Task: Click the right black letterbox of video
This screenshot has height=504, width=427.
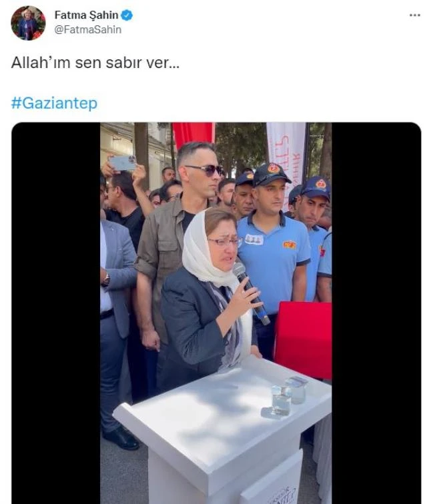Action: (376, 313)
